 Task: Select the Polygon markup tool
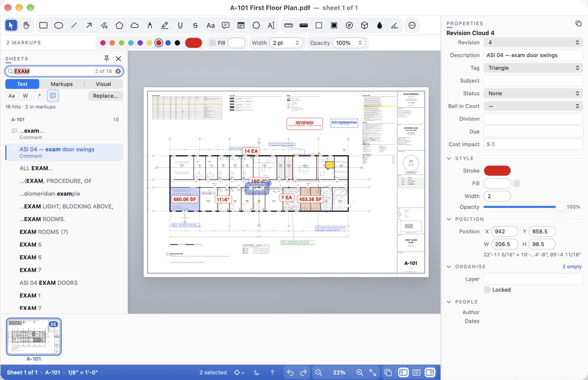coord(119,25)
